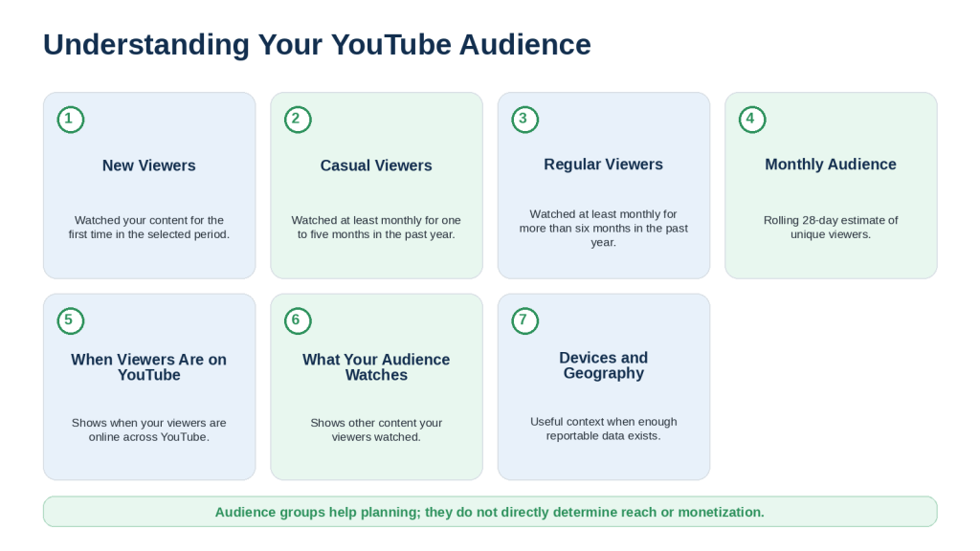Click description 'Shows other content your viewers watched'

click(x=376, y=430)
